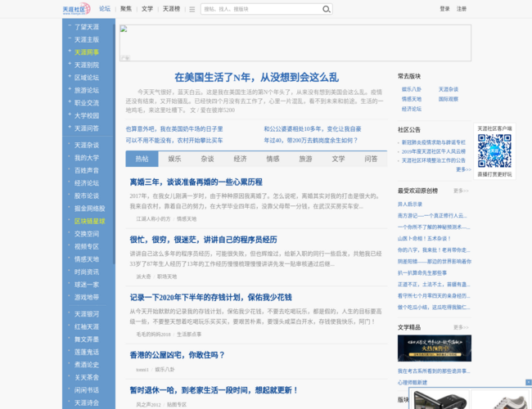This screenshot has width=532, height=409.
Task: Open 区块链星球 in the sidebar
Action: (x=89, y=221)
